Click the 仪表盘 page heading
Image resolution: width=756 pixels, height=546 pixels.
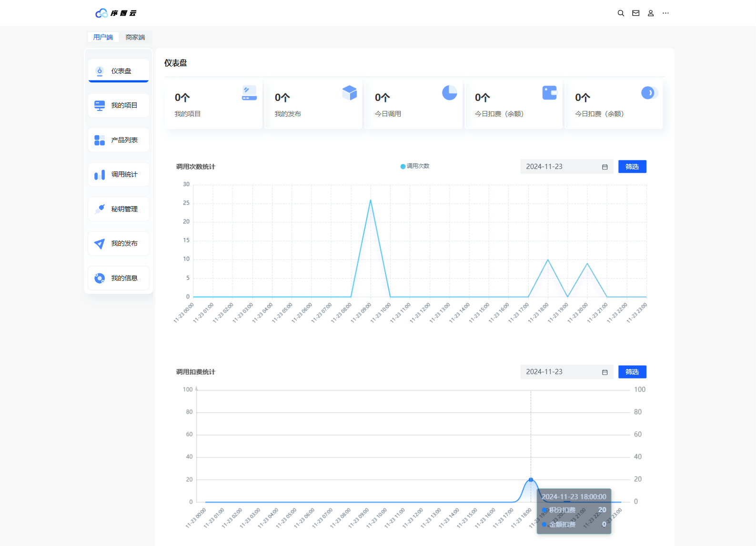176,63
